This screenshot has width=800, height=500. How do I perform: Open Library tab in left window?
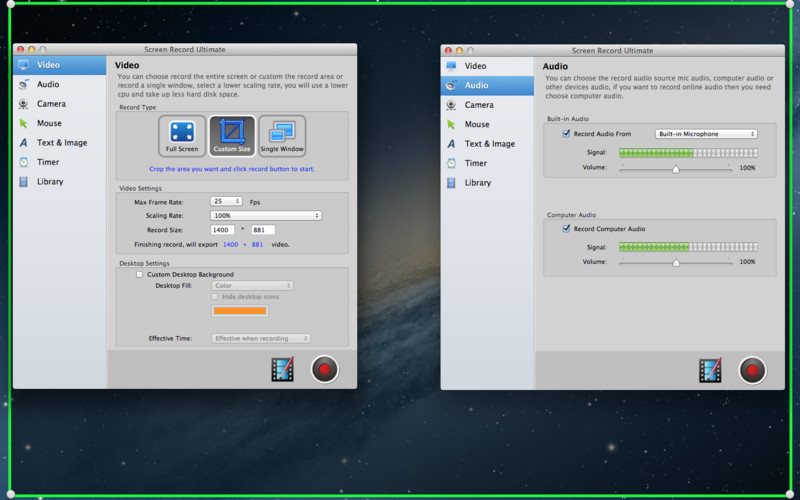tap(60, 182)
